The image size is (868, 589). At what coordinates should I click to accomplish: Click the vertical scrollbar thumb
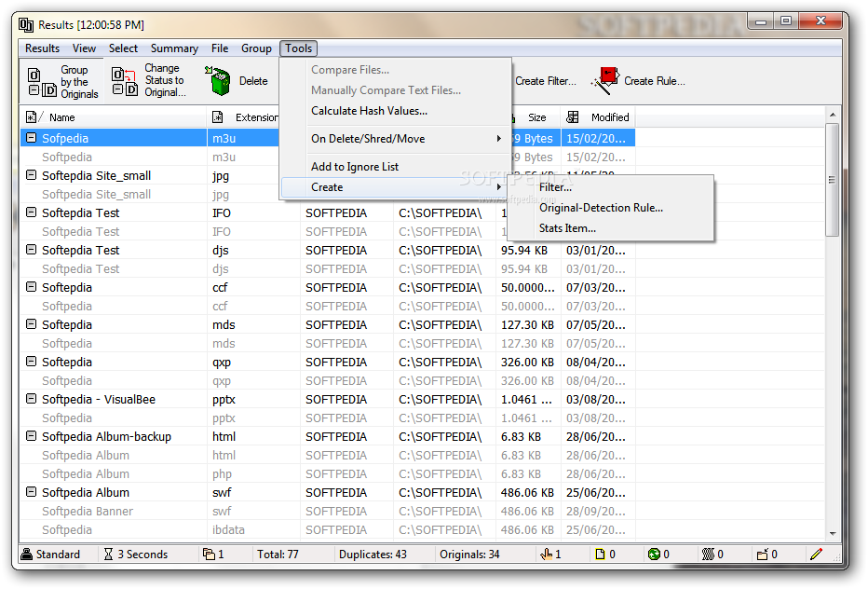(x=832, y=180)
